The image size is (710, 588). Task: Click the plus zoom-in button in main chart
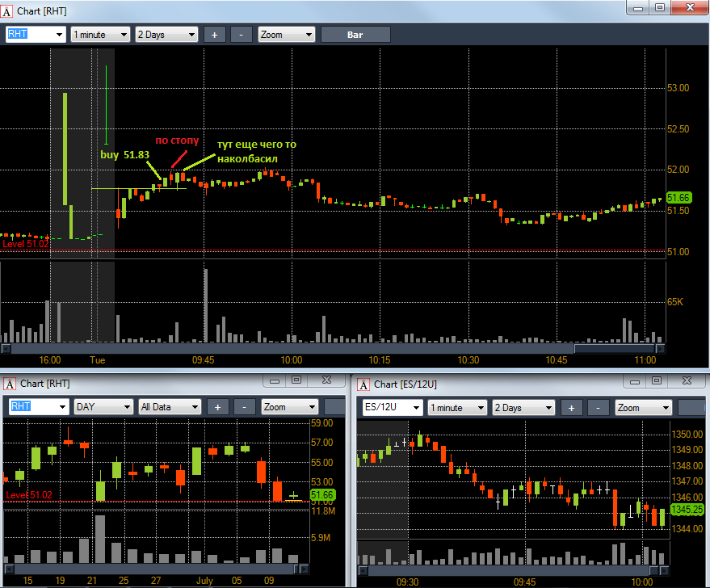pos(215,35)
